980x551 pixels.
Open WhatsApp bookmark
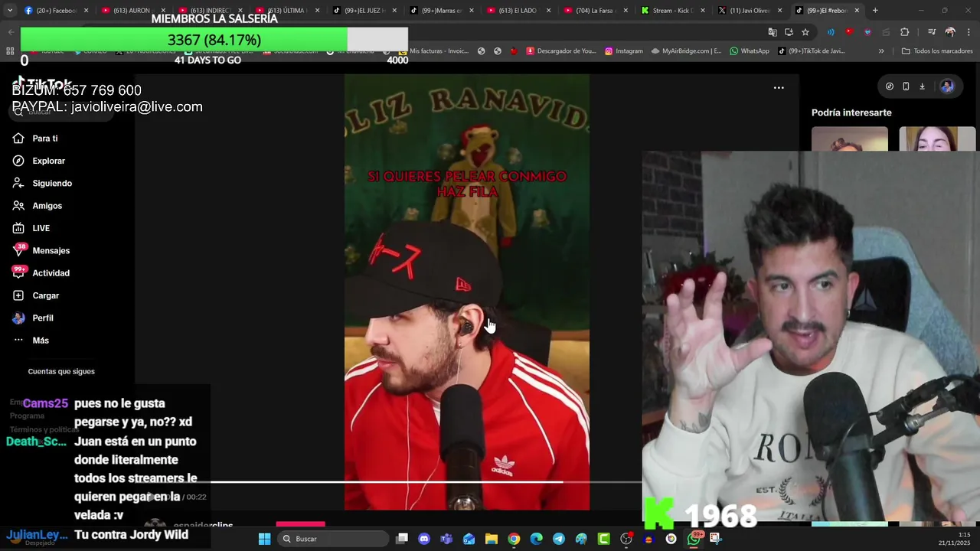pos(750,51)
